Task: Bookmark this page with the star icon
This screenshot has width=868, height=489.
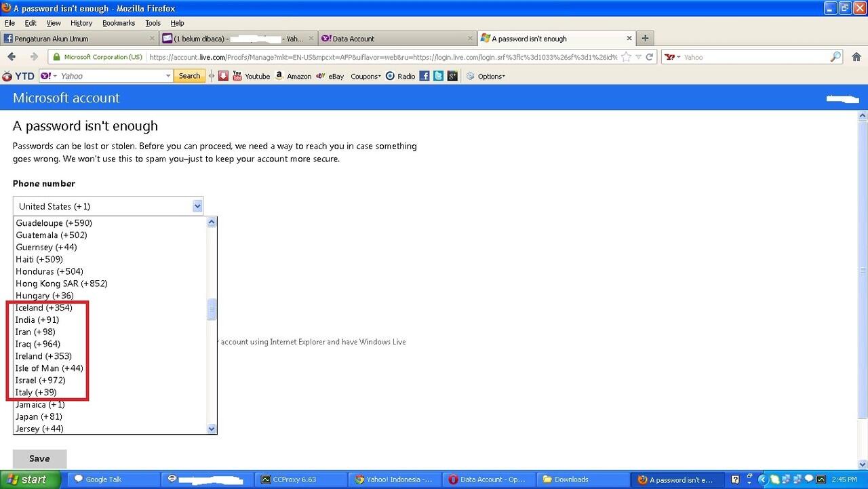Action: click(626, 57)
